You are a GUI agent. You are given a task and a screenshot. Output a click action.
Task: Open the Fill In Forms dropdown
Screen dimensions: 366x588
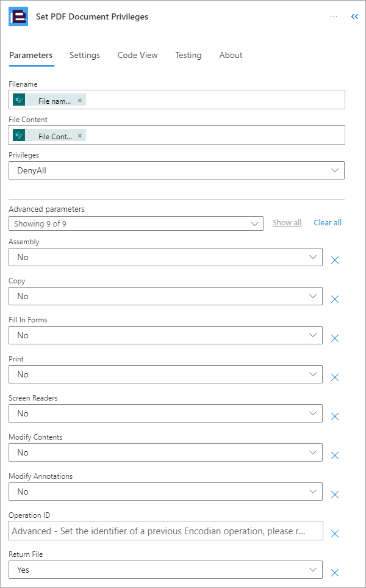pos(165,335)
